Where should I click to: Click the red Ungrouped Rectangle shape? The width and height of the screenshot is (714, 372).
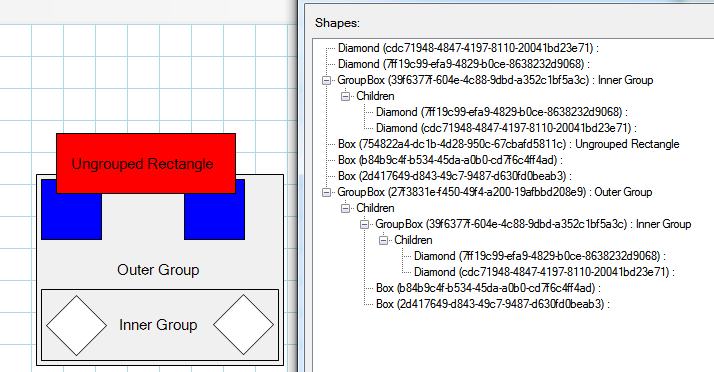click(146, 163)
